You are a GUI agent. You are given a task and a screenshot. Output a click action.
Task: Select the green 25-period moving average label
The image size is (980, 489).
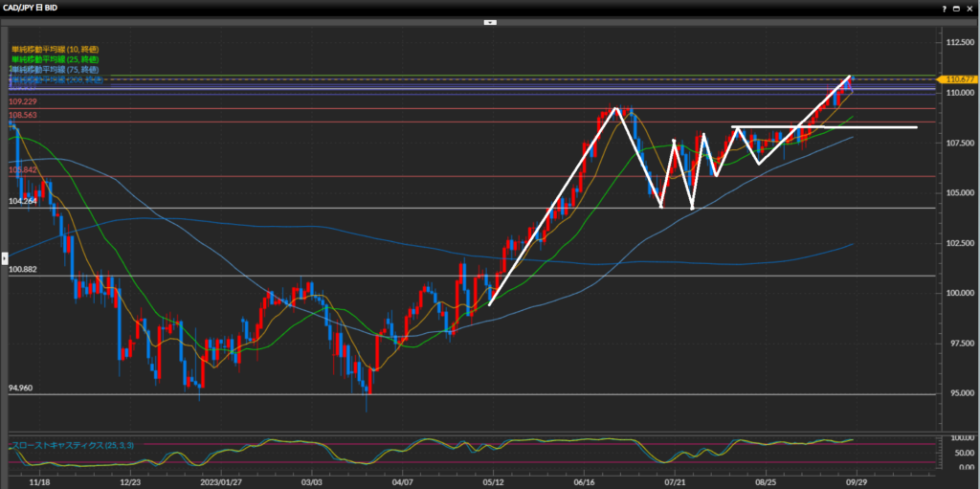pyautogui.click(x=55, y=59)
